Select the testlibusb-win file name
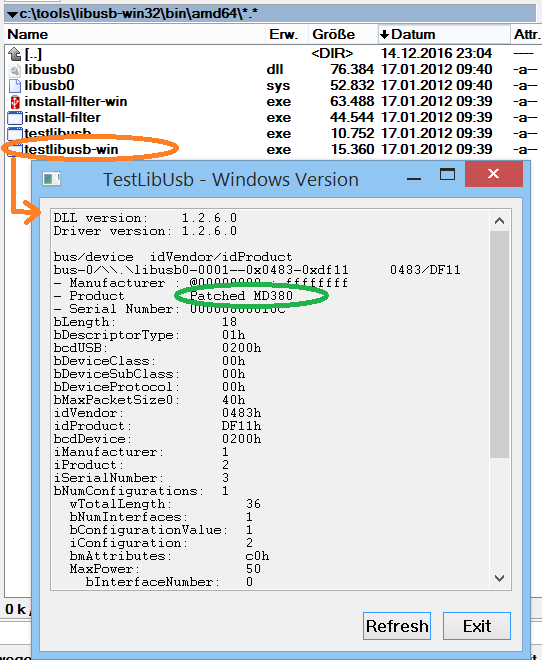542x660 pixels. click(x=71, y=149)
